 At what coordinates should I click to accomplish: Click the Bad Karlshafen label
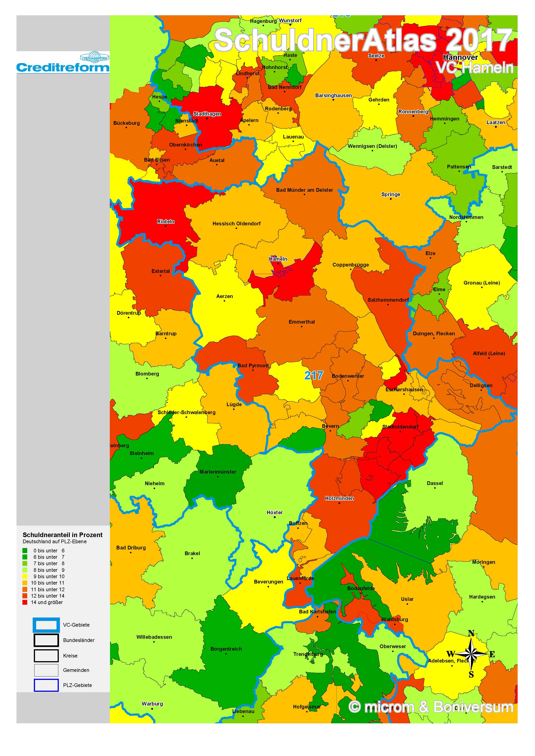pos(317,612)
